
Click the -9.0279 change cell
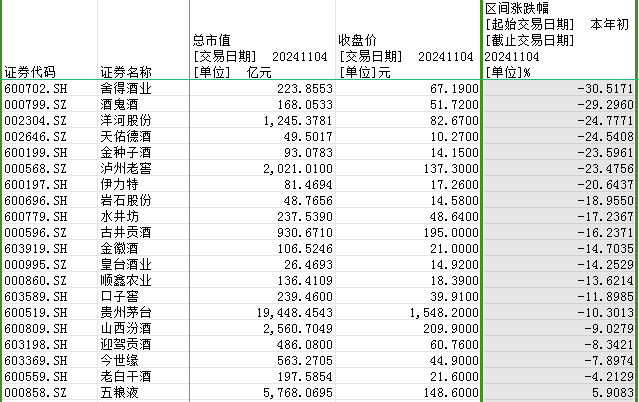coord(560,329)
